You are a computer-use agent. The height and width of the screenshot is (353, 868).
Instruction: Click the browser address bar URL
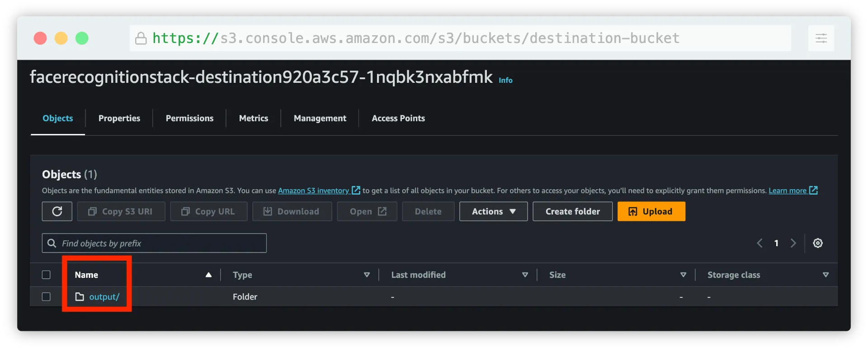pos(416,38)
